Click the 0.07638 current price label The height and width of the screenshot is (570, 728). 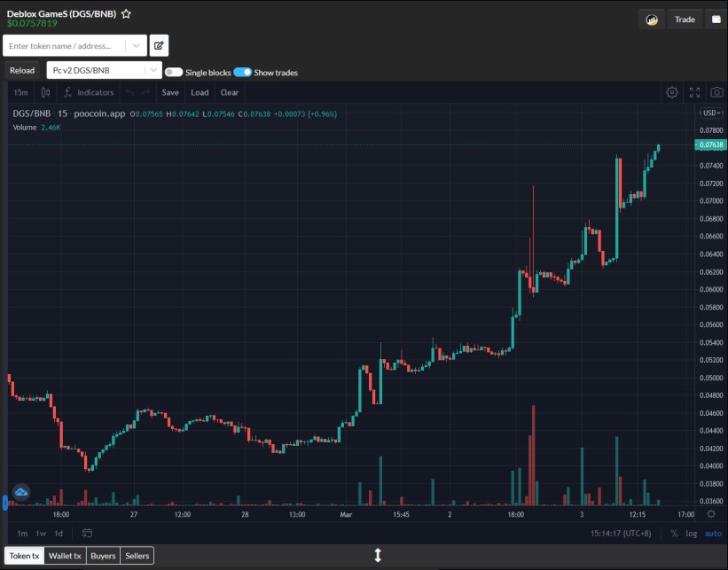710,144
